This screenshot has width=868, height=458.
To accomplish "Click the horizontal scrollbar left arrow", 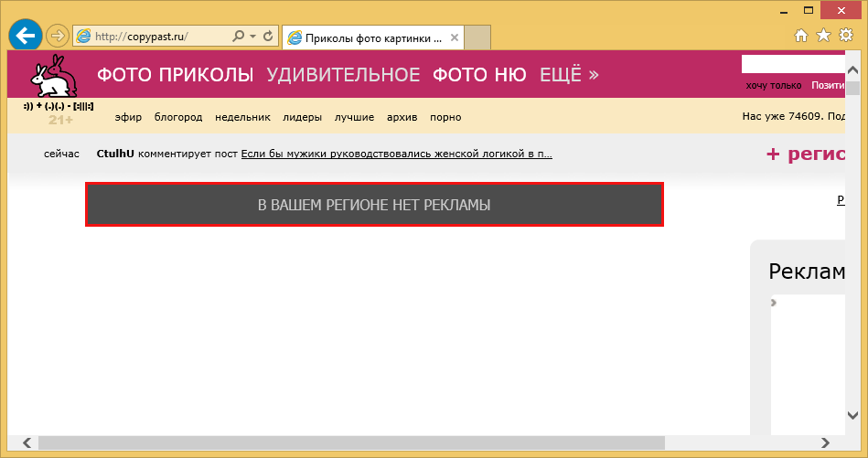I will [x=27, y=442].
